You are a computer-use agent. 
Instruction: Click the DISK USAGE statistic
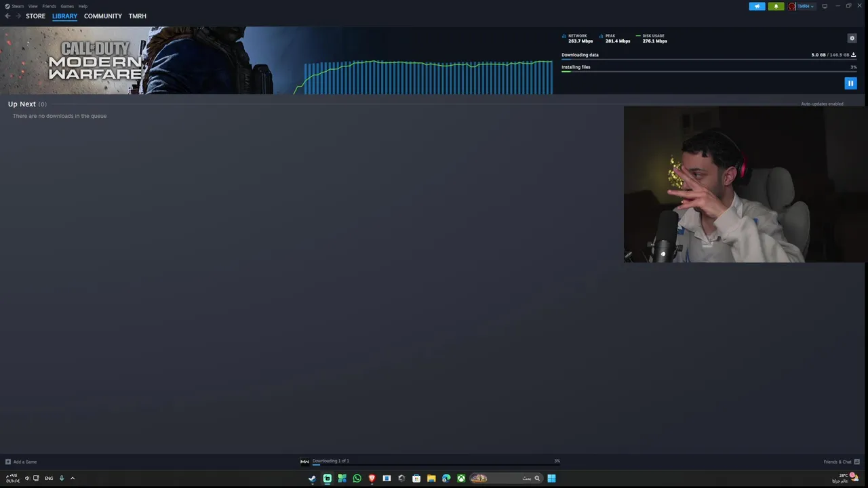click(652, 38)
